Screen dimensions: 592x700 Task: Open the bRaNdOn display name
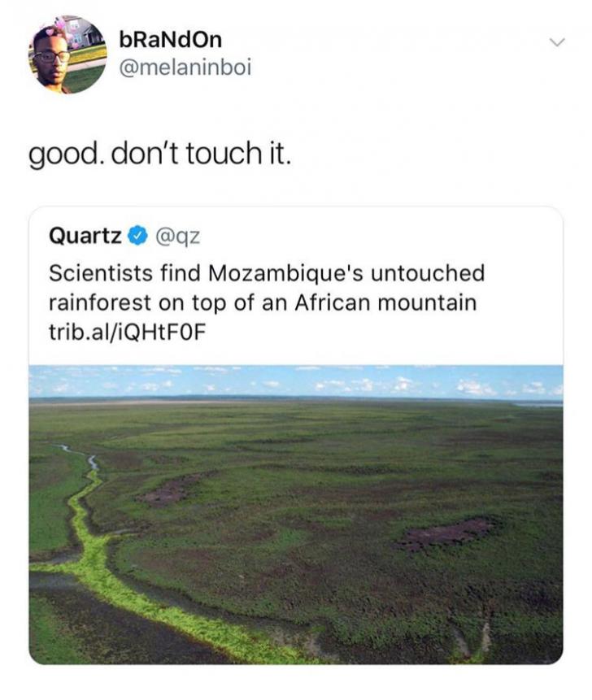tap(169, 39)
